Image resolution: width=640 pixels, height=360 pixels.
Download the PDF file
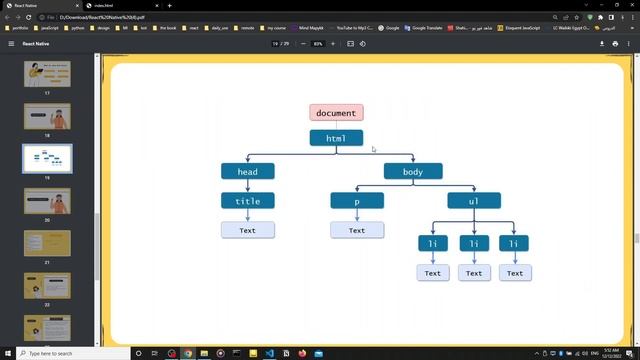point(602,44)
